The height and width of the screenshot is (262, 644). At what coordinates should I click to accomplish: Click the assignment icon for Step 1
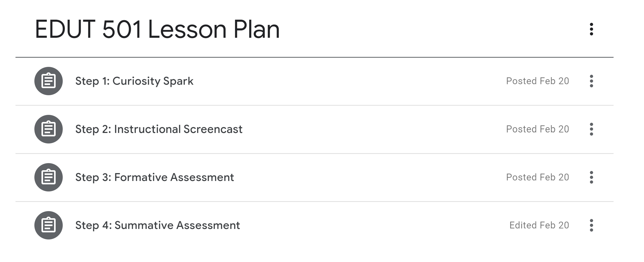(49, 81)
